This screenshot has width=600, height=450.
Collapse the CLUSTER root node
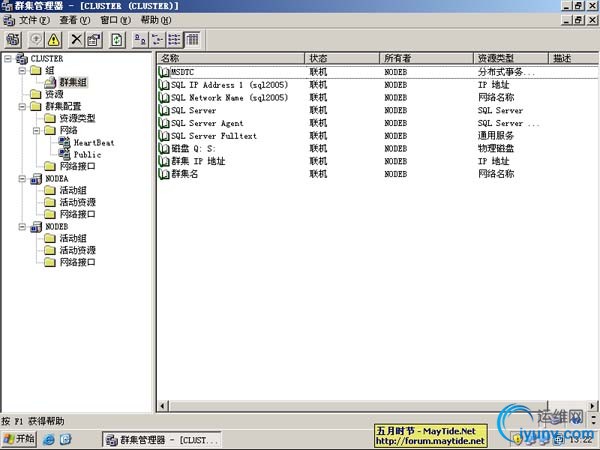pos(8,59)
